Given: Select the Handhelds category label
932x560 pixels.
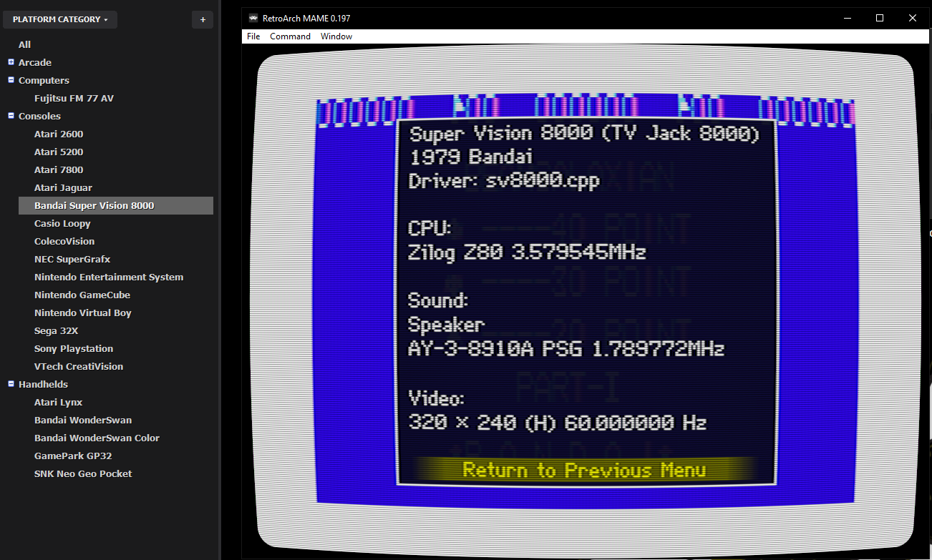Looking at the screenshot, I should [x=43, y=384].
